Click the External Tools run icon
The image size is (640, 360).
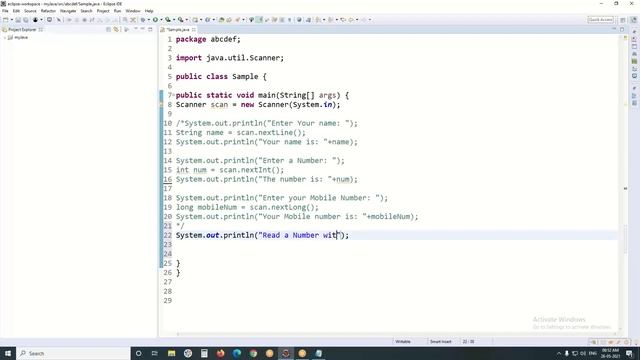tap(180, 20)
